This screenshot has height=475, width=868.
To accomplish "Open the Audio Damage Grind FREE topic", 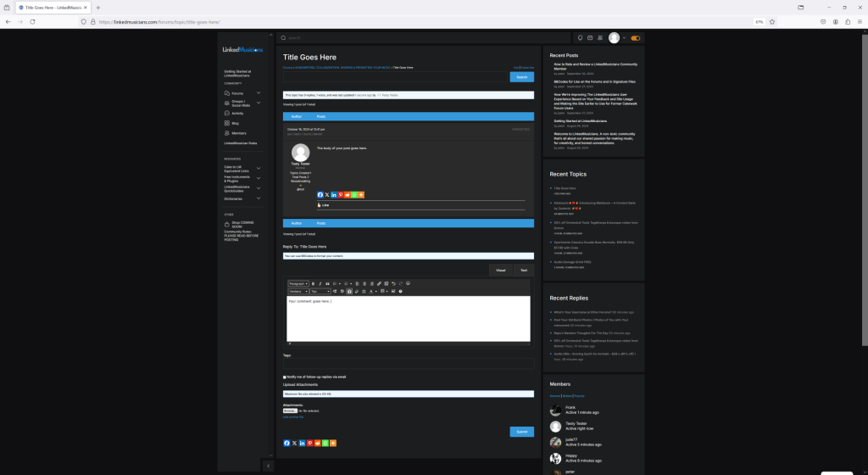I will point(572,262).
